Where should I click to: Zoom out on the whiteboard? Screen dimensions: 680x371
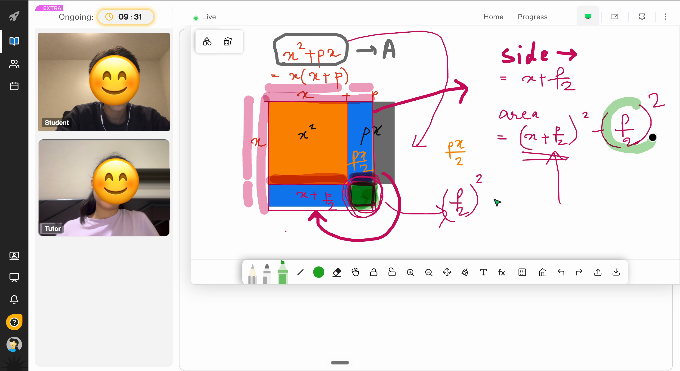(428, 272)
